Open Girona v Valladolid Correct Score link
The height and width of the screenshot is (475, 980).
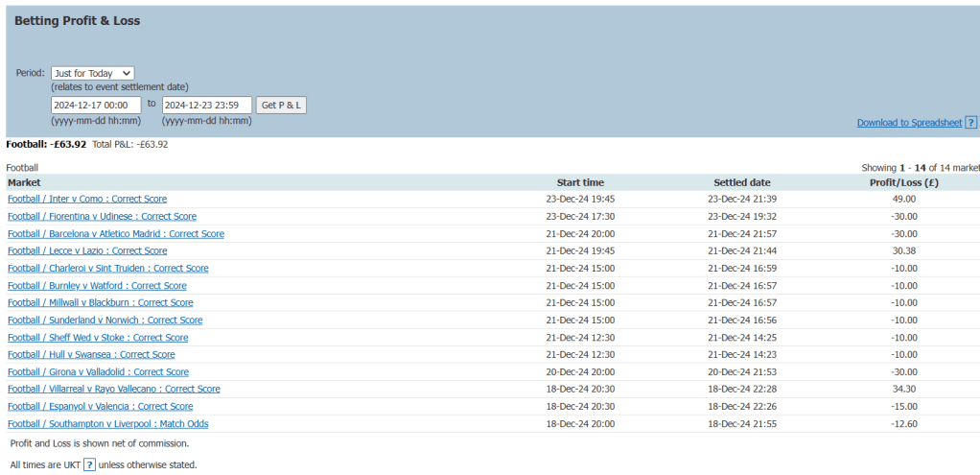pos(98,372)
